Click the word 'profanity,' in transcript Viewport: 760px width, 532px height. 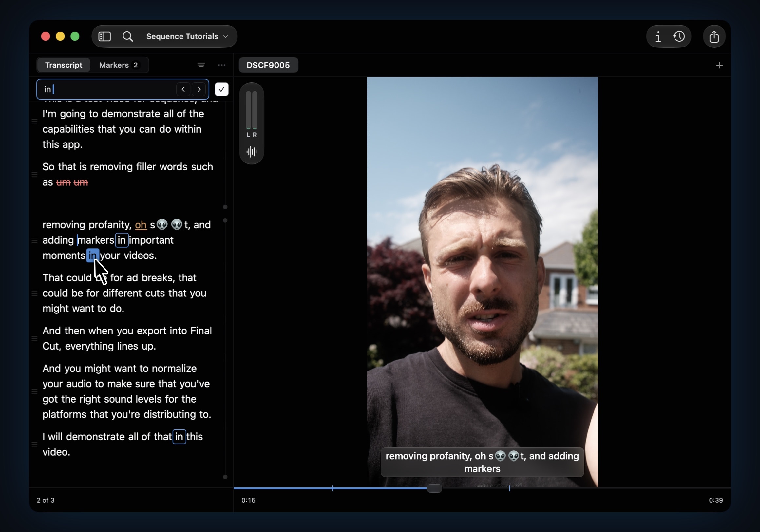tap(110, 225)
